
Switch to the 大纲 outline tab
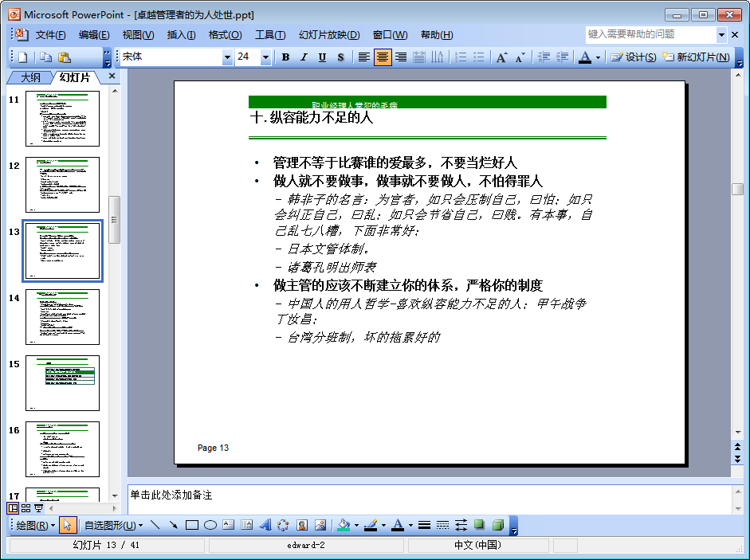[30, 77]
